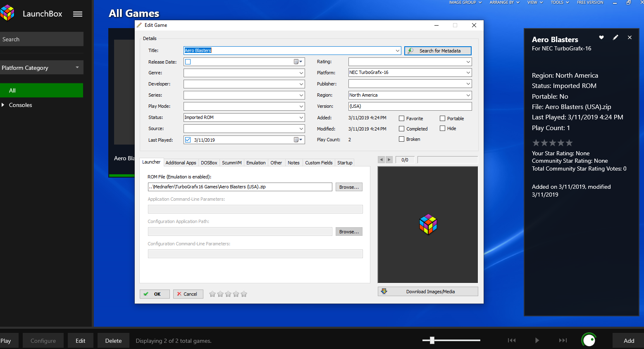Switch to the Startup tab

[345, 163]
